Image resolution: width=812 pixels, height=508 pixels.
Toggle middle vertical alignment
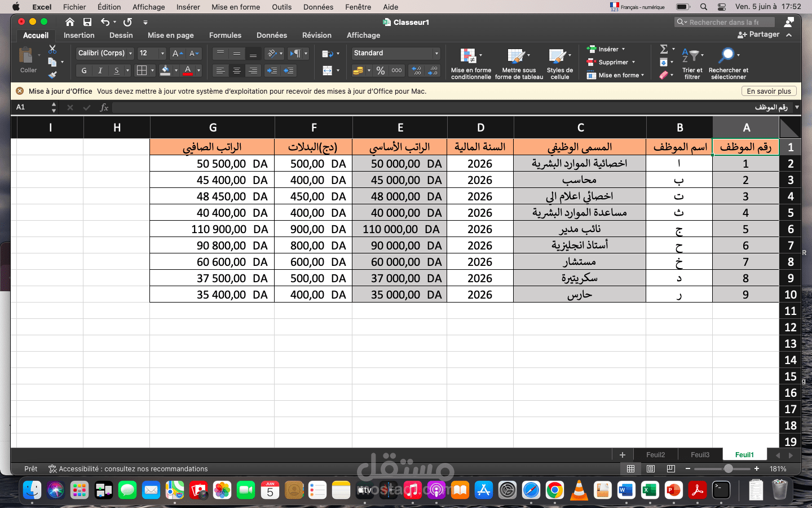(x=237, y=53)
